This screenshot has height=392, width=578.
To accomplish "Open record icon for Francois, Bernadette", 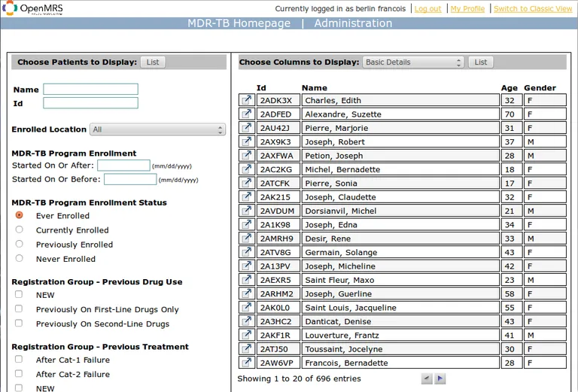I will (246, 363).
